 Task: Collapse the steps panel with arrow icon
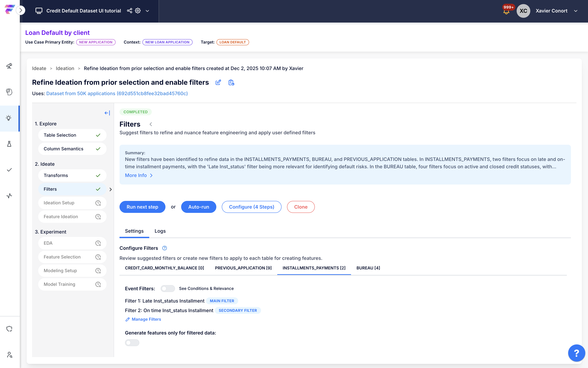click(107, 113)
